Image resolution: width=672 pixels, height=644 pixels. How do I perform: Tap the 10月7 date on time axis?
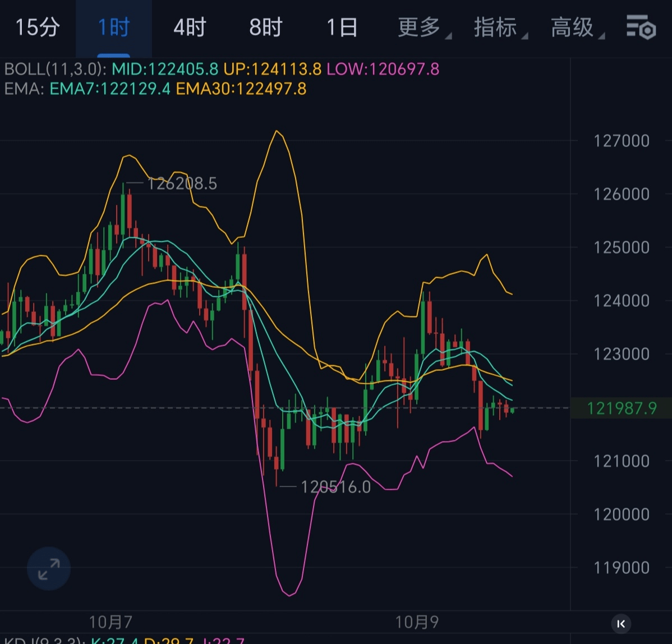tap(111, 622)
